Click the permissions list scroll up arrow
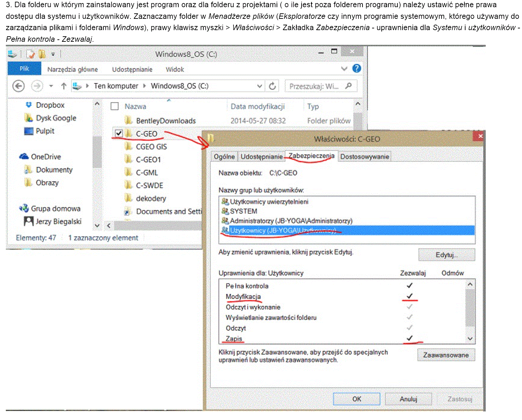 pyautogui.click(x=470, y=284)
